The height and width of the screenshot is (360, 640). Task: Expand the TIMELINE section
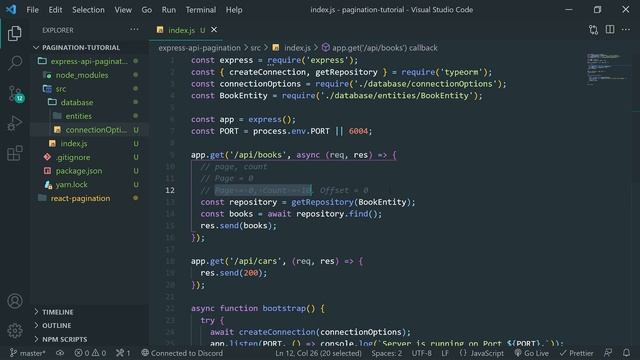[x=58, y=312]
